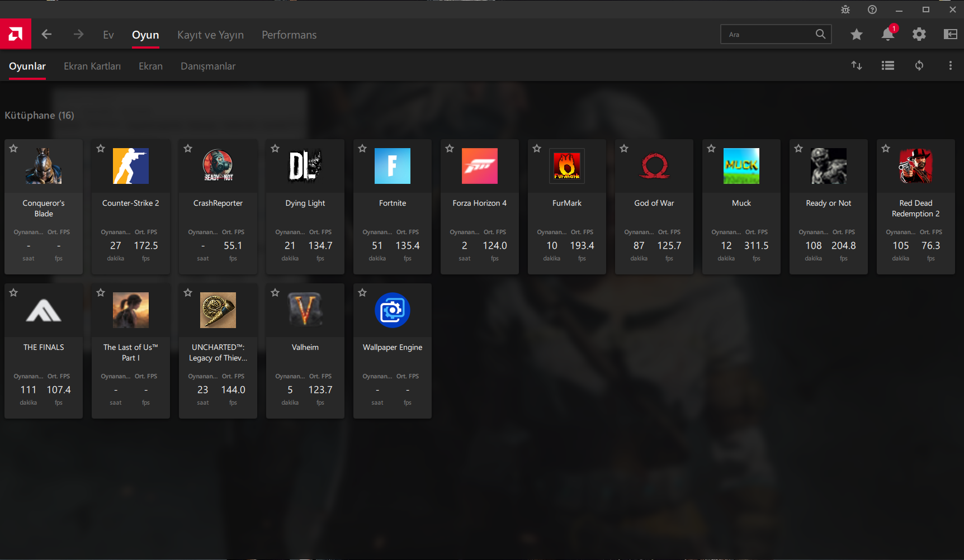This screenshot has width=964, height=560.
Task: Switch to Performans tab
Action: [x=289, y=35]
